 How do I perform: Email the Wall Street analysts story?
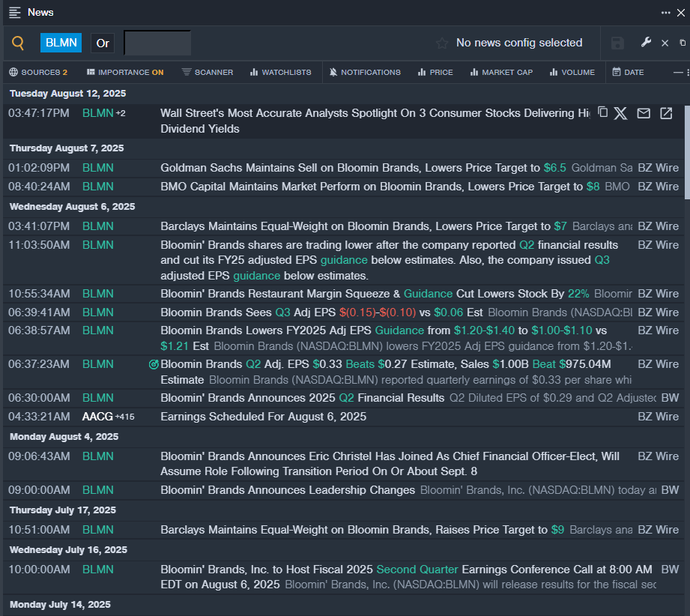(x=644, y=113)
